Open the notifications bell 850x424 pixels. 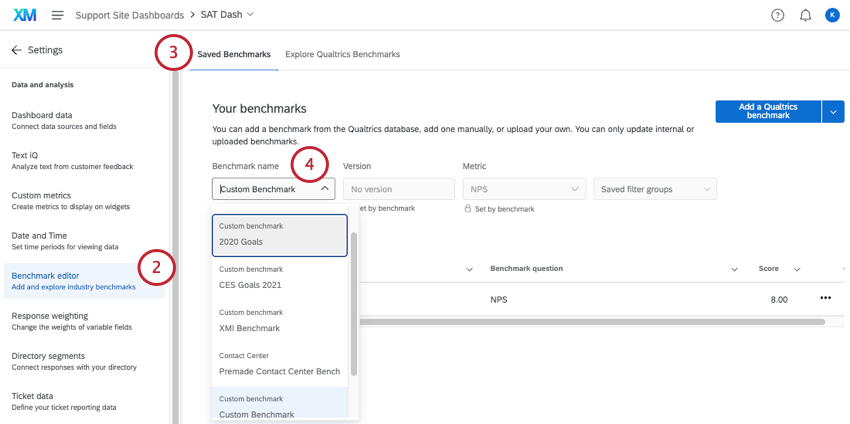(x=805, y=15)
